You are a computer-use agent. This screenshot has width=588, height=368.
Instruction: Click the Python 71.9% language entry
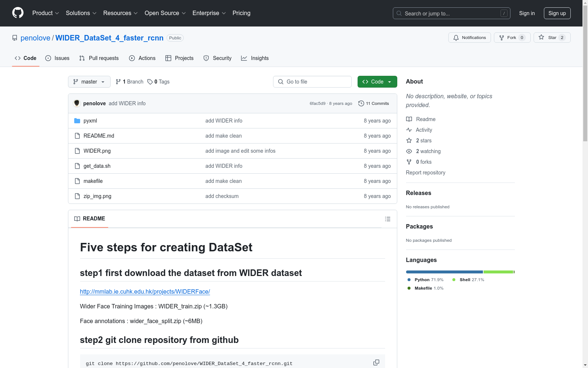pos(426,280)
